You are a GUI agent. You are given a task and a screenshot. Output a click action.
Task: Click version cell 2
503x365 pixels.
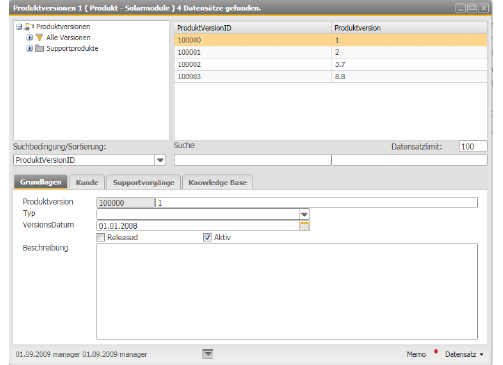click(409, 52)
